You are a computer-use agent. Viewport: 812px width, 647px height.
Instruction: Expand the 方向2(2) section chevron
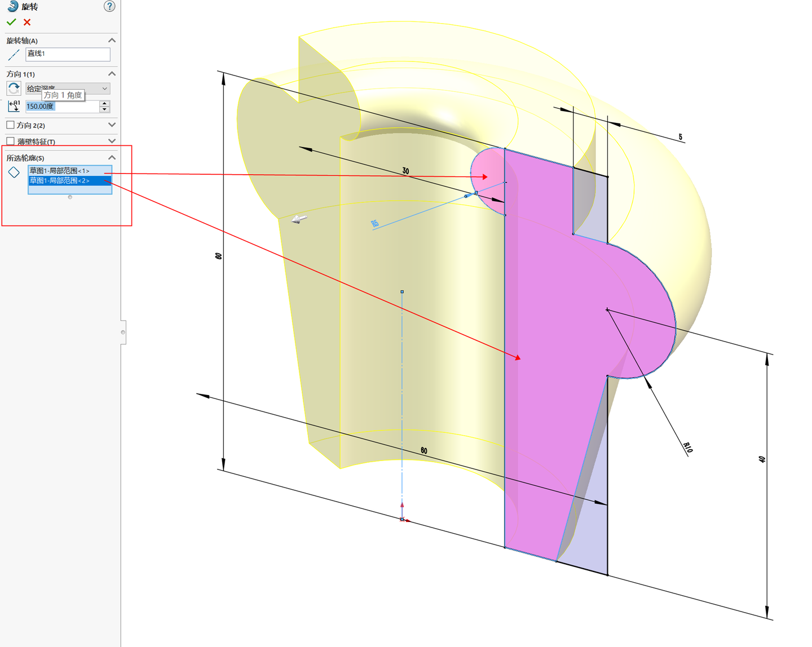tap(112, 125)
